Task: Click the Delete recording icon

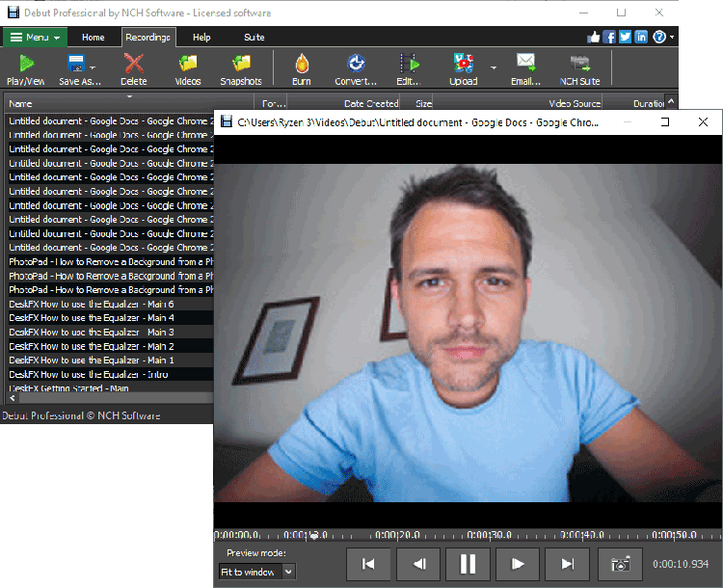Action: (134, 69)
